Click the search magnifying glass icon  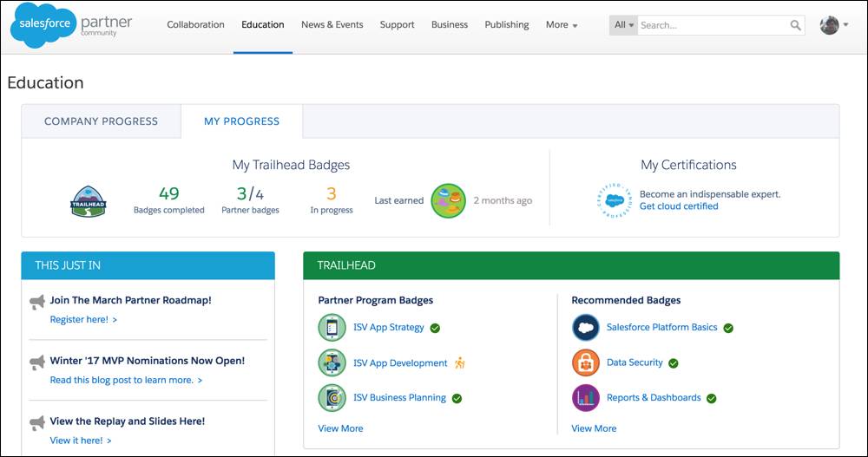[795, 25]
